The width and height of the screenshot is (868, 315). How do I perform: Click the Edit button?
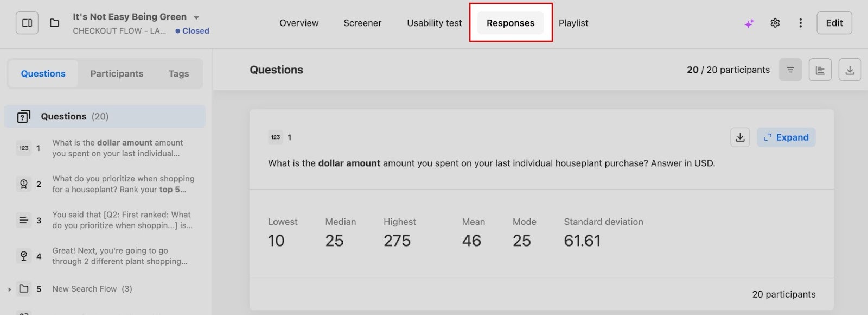click(834, 23)
